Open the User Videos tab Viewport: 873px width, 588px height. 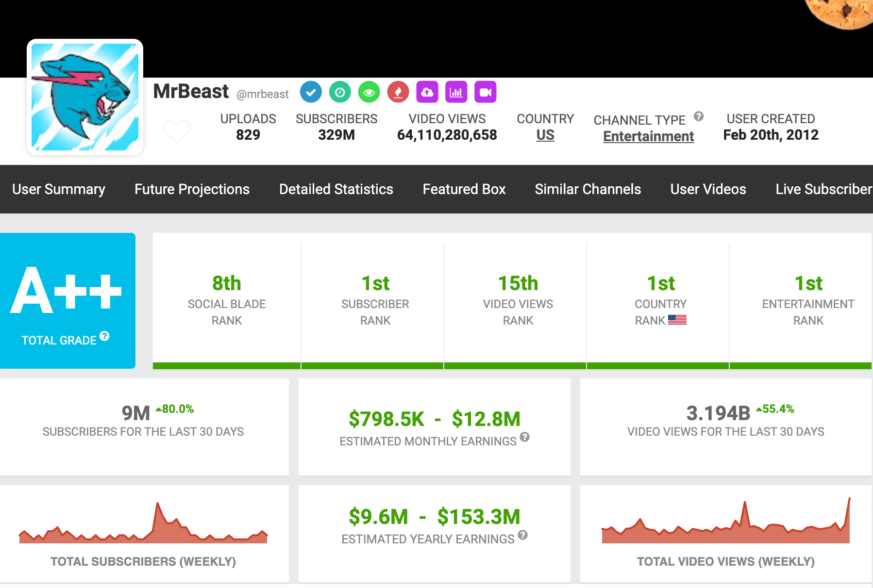(x=708, y=189)
